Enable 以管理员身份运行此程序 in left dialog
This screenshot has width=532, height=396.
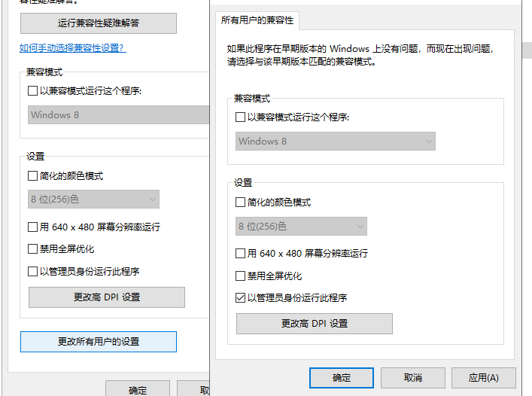[32, 271]
